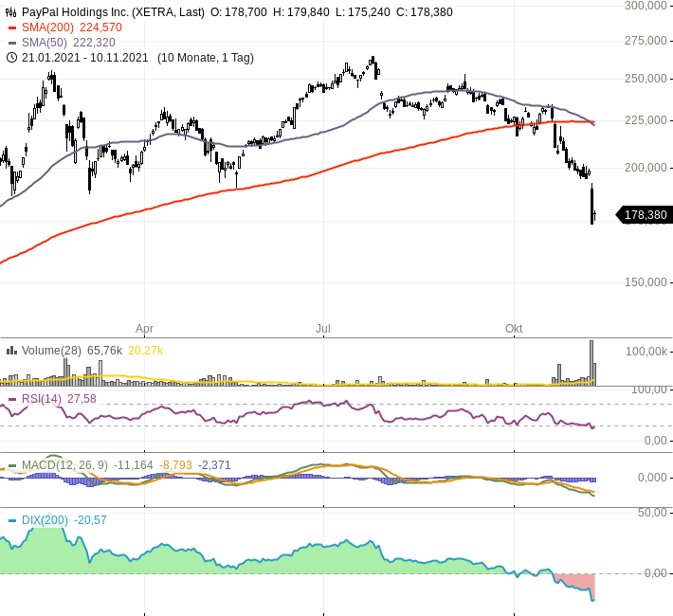This screenshot has height=616, width=673.
Task: Click the SMA(50) 222,320 label
Action: point(68,43)
